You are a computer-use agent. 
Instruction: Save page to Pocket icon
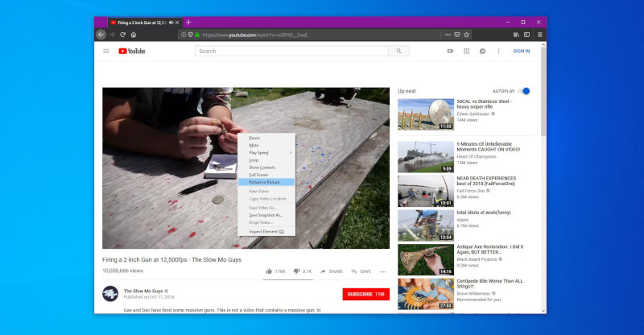click(x=457, y=35)
